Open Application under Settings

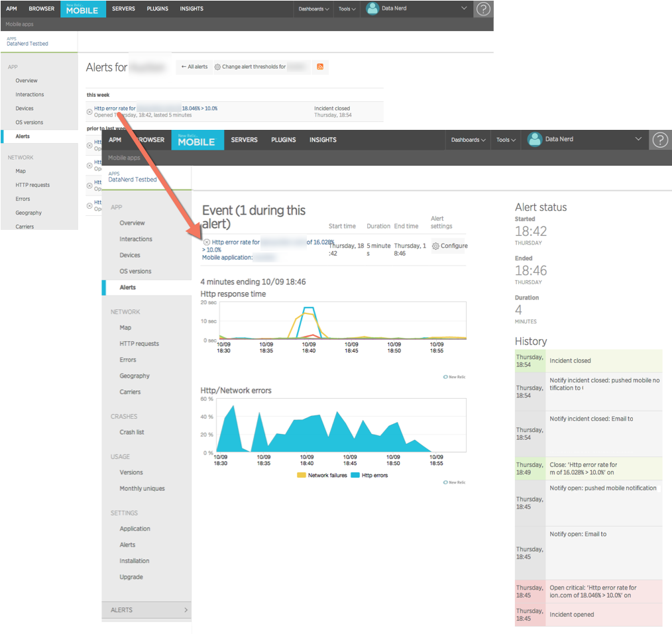pos(135,529)
